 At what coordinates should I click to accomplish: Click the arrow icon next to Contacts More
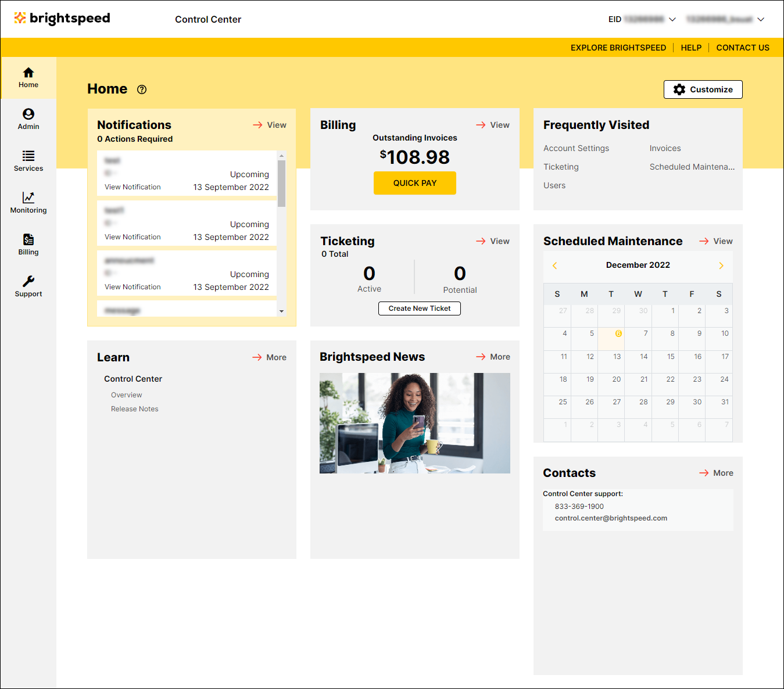coord(704,473)
